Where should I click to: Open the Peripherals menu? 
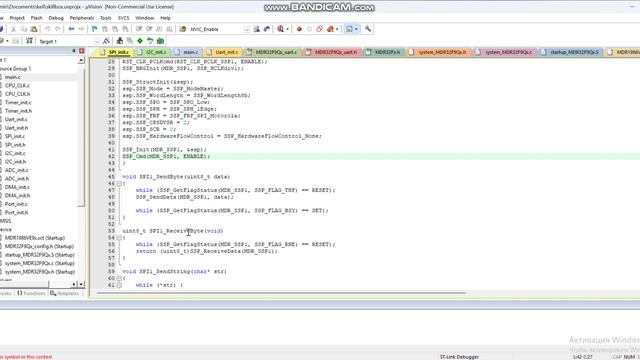82,18
